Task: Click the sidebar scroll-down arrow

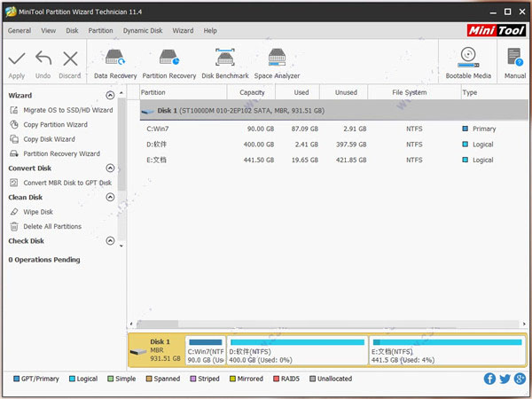Action: click(x=121, y=246)
